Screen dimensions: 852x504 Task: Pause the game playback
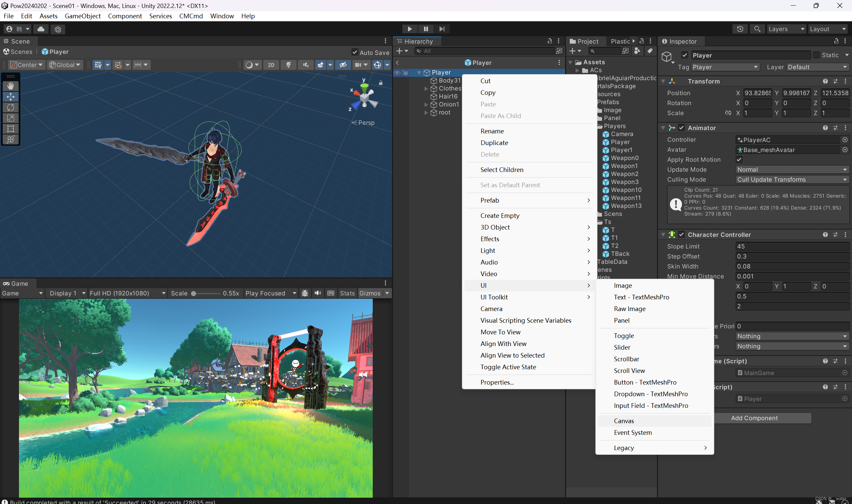[x=426, y=29]
